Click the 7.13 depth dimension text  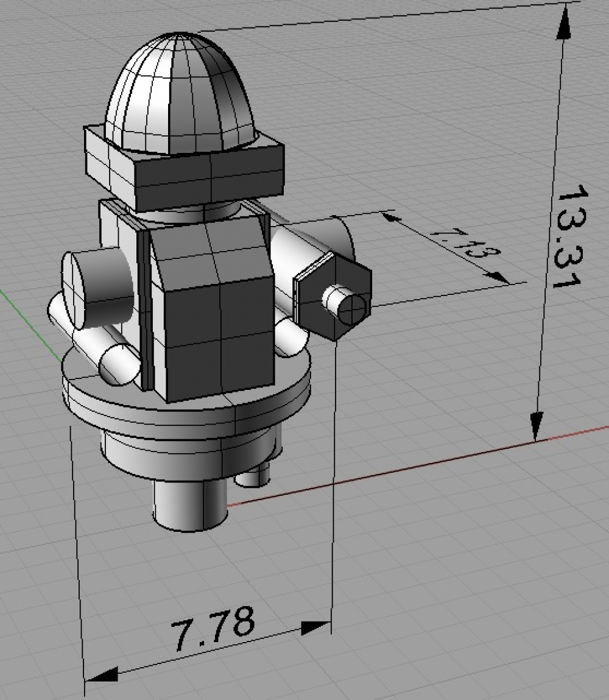point(465,243)
